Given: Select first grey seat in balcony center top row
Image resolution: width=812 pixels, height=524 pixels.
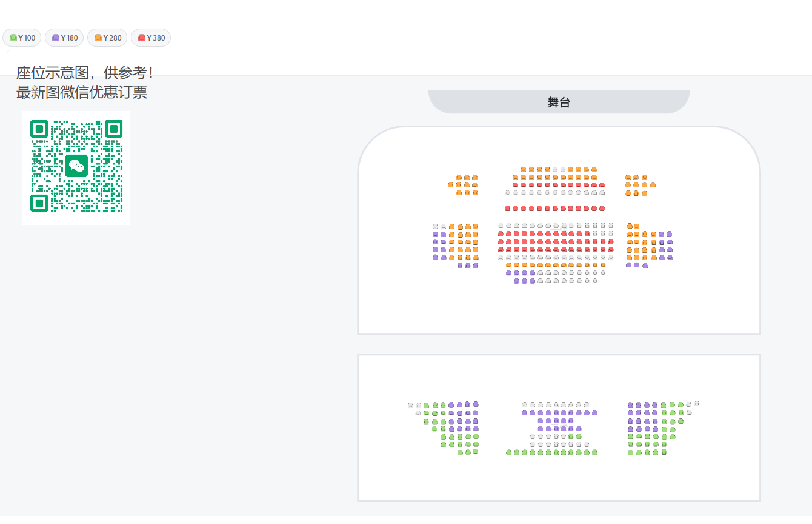Looking at the screenshot, I should pos(524,405).
